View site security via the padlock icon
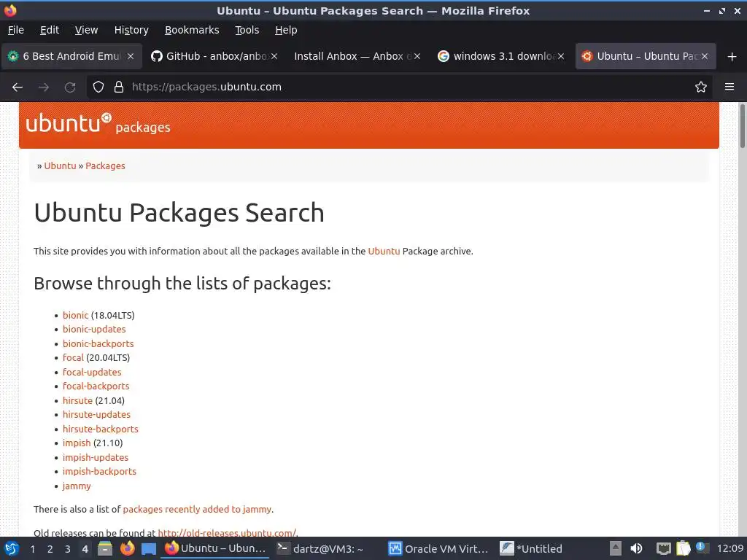747x560 pixels. (x=119, y=87)
